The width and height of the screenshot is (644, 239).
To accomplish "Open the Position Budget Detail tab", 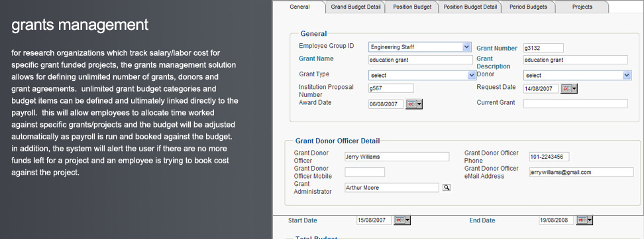I will (470, 7).
